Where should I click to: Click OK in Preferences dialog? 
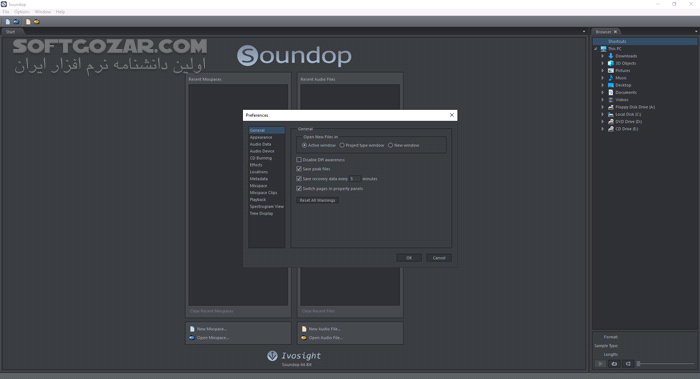(409, 258)
